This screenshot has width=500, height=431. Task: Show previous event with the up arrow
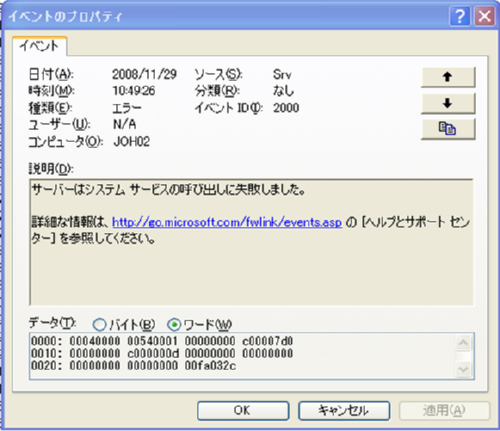coord(448,77)
